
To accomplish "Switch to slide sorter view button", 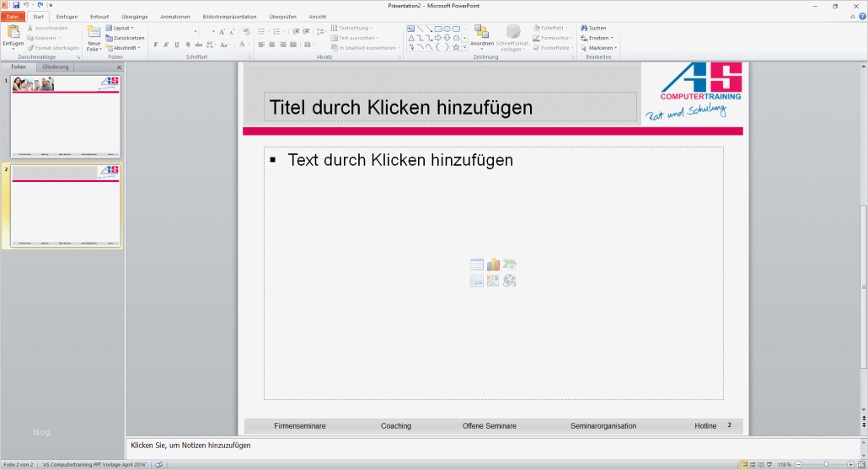I will coord(753,464).
